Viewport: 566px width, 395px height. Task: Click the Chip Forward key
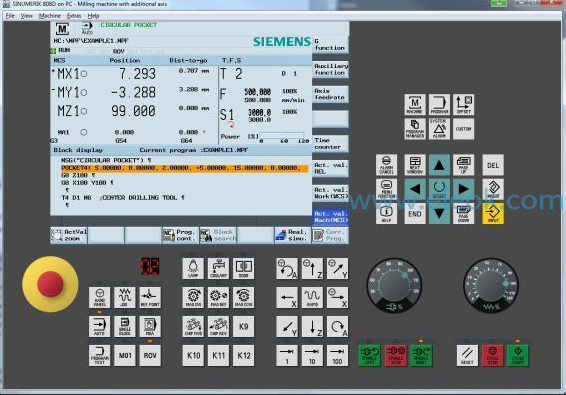pyautogui.click(x=193, y=326)
